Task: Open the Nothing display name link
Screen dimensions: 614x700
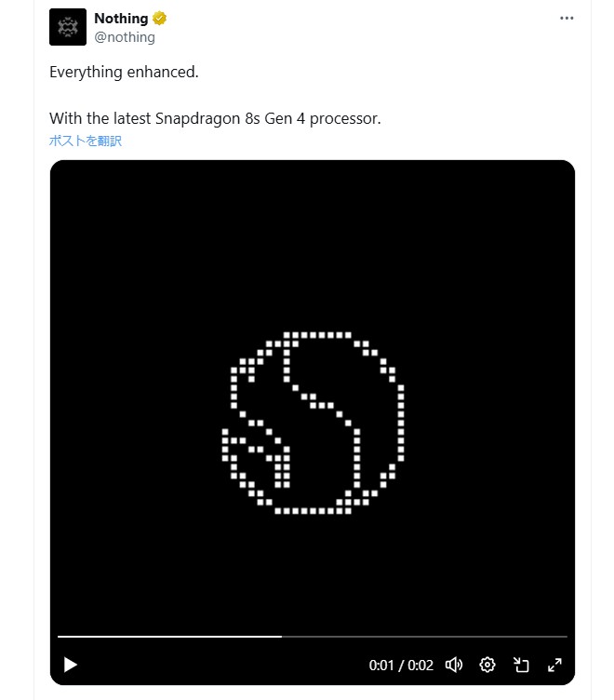Action: point(121,19)
